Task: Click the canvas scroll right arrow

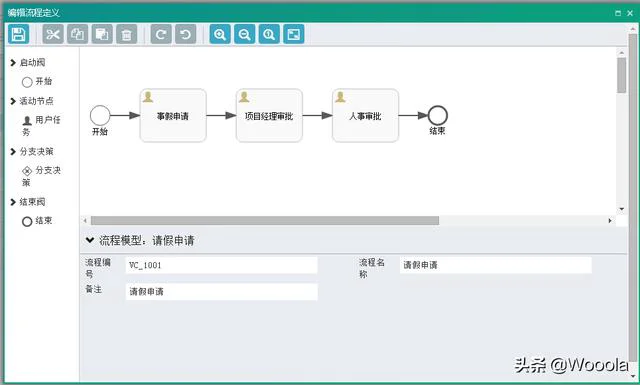Action: pyautogui.click(x=610, y=221)
